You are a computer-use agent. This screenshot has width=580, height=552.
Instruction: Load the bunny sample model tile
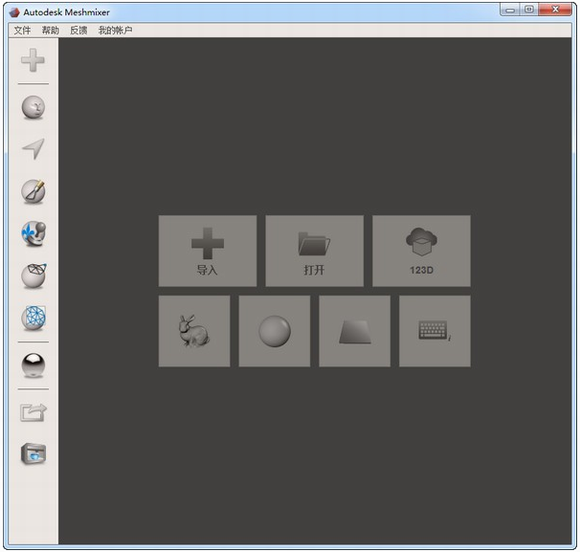tap(194, 331)
